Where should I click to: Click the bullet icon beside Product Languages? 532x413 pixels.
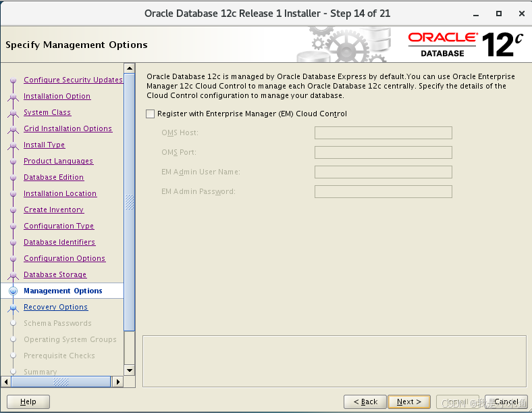click(14, 162)
